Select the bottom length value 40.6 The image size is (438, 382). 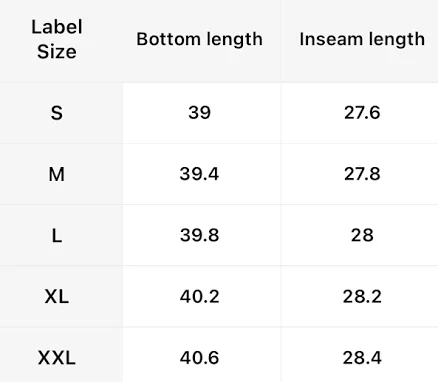(x=199, y=358)
